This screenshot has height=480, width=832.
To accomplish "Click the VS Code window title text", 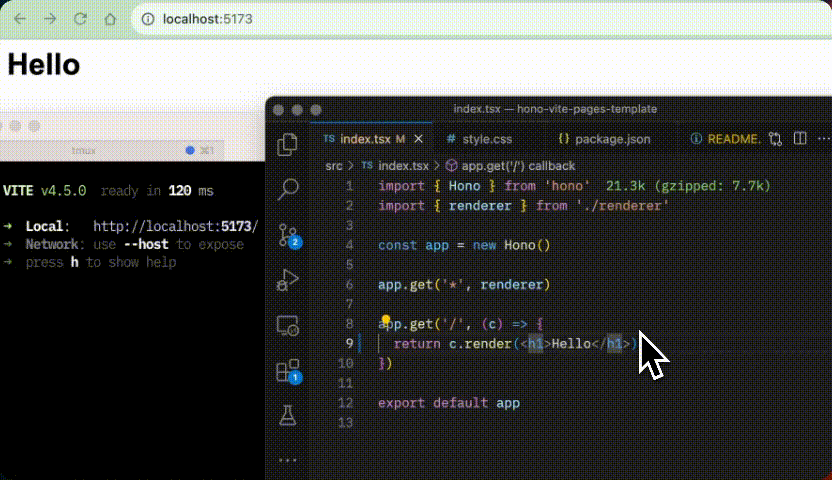I will point(555,109).
